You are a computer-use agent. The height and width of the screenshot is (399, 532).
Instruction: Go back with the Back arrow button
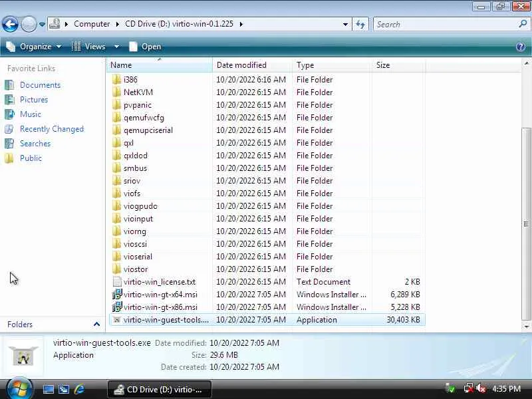click(10, 25)
